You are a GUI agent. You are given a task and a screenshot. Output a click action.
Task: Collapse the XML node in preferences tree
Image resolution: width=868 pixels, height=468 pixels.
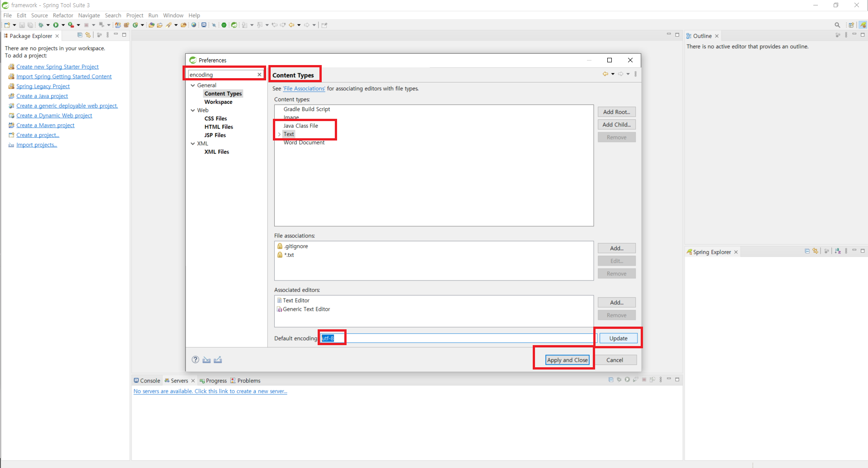click(x=193, y=144)
